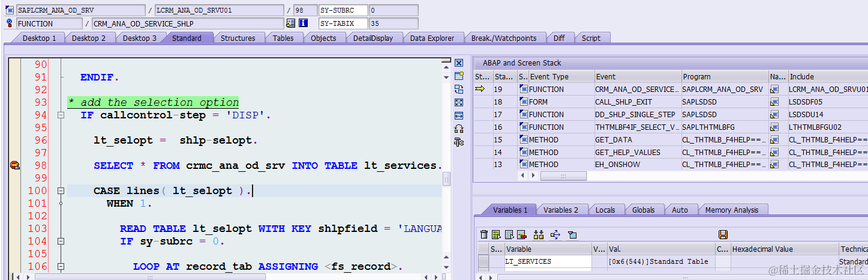Image resolution: width=868 pixels, height=280 pixels.
Task: Click the stack table horizontal scrollbar
Action: click(x=563, y=176)
